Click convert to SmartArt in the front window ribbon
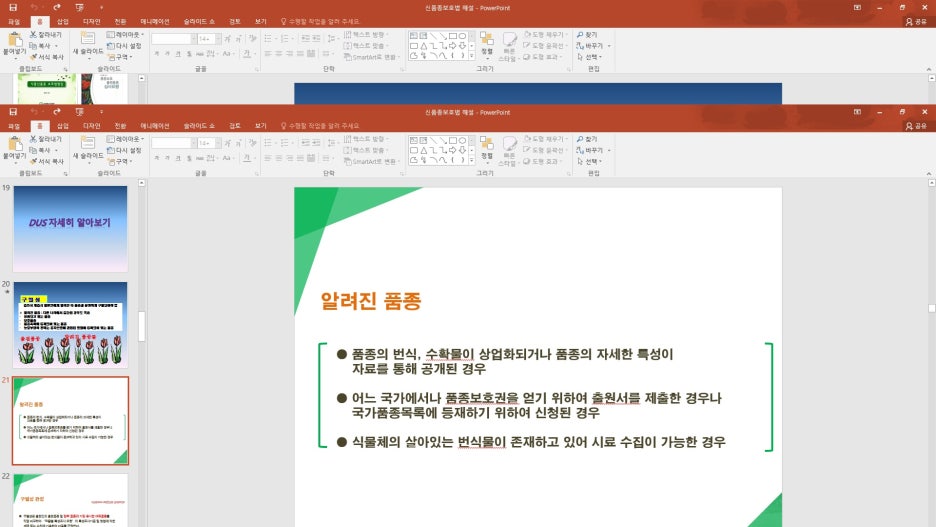Viewport: 936px width, 527px height. [x=370, y=161]
